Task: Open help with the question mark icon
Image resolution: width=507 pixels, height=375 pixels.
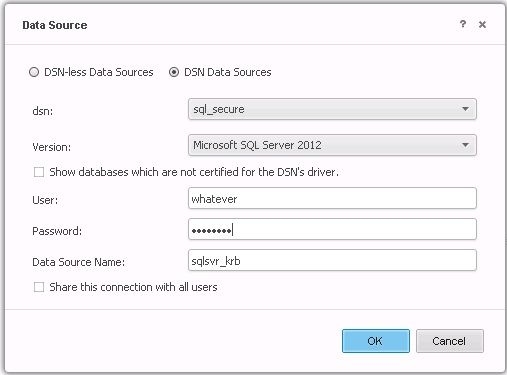Action: 463,24
